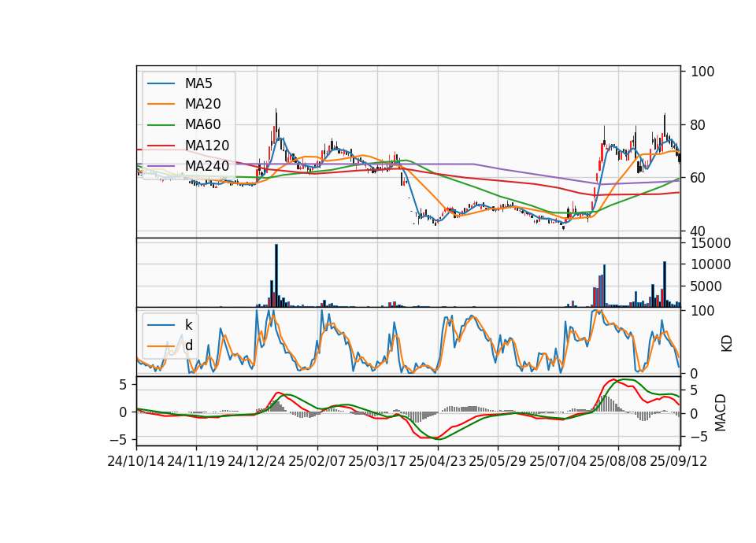Click the 25/04/23 date tick label
Image resolution: width=756 pixels, height=543 pixels.
pos(438,461)
